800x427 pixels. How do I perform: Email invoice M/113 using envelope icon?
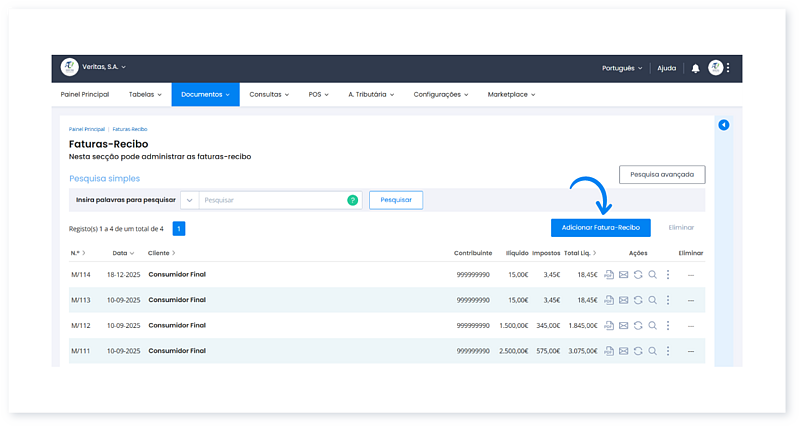pos(623,300)
